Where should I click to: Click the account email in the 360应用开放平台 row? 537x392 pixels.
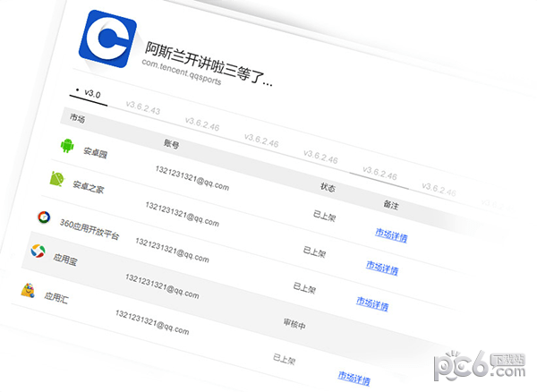(x=172, y=251)
